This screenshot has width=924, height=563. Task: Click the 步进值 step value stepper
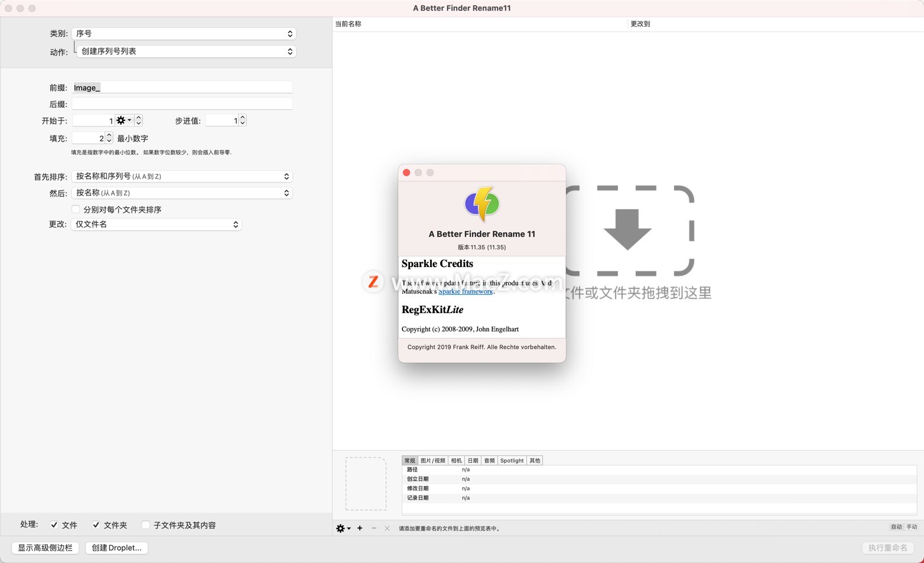tap(242, 120)
